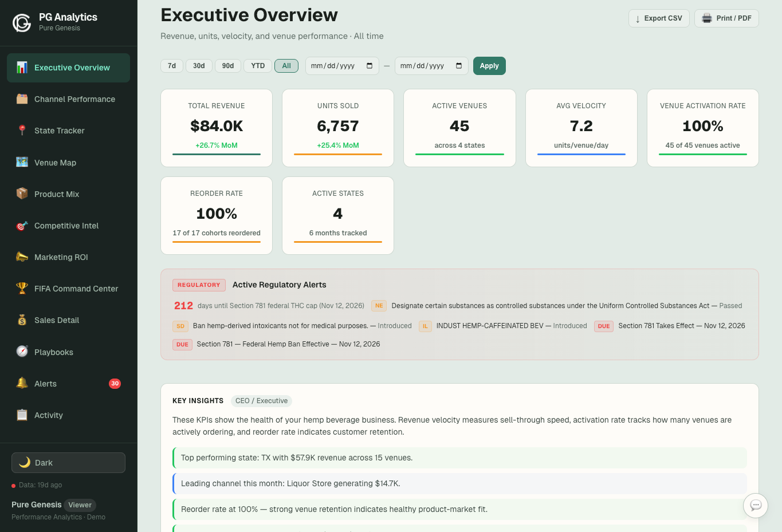782x532 pixels.
Task: Switch to the 30d period tab
Action: click(x=199, y=65)
